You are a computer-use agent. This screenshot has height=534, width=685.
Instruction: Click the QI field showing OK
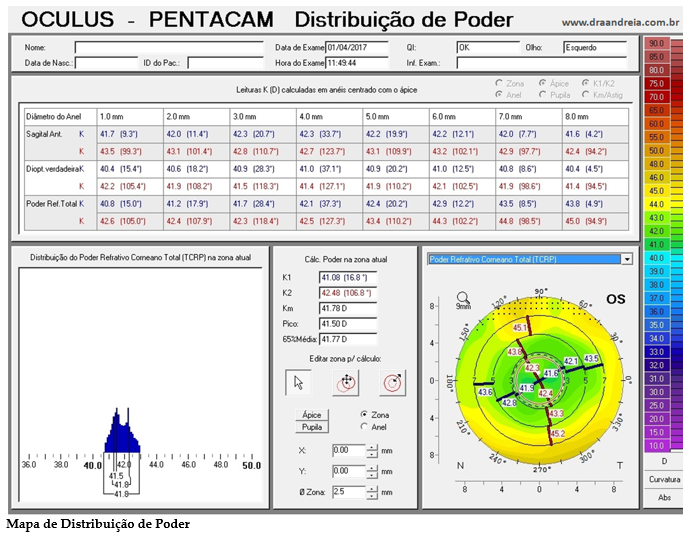[488, 47]
